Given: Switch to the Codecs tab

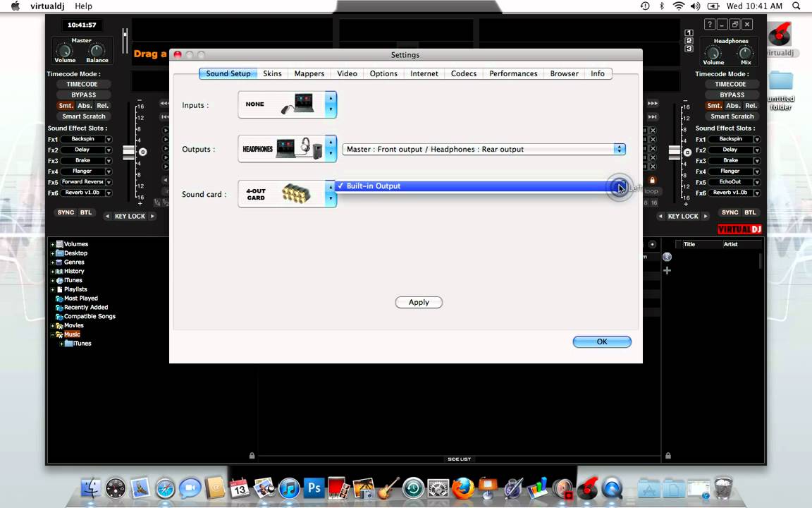Looking at the screenshot, I should pos(464,73).
